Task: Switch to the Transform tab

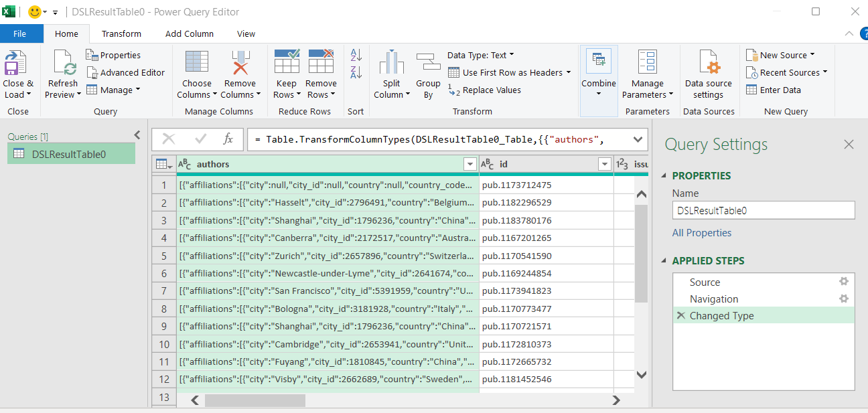Action: (121, 33)
